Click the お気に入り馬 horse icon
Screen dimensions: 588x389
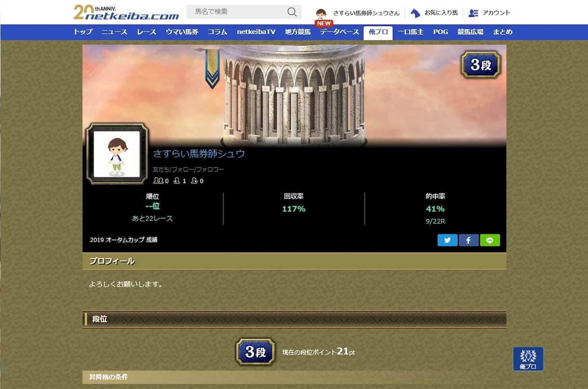pos(415,13)
